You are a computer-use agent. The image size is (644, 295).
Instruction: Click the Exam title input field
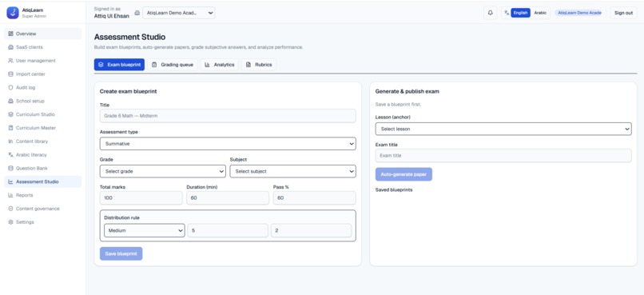(503, 156)
